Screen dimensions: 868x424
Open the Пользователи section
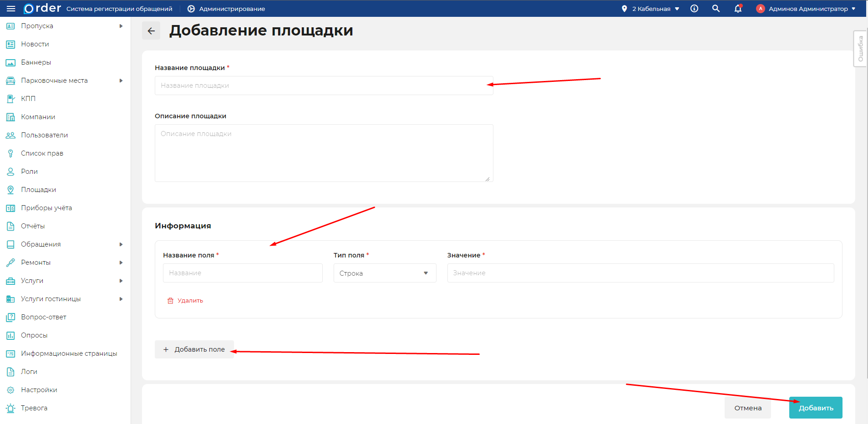pyautogui.click(x=44, y=135)
